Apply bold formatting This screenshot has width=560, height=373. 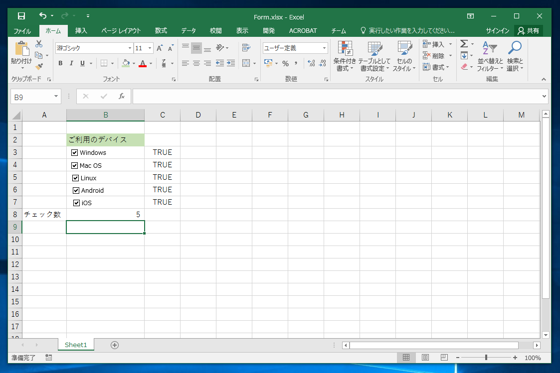tap(60, 63)
